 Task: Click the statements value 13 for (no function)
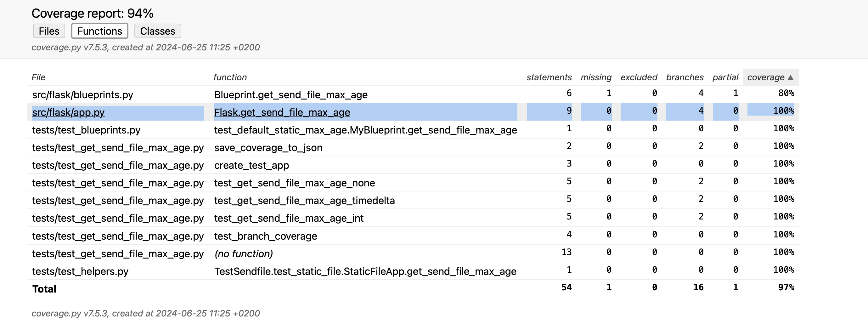tap(566, 252)
